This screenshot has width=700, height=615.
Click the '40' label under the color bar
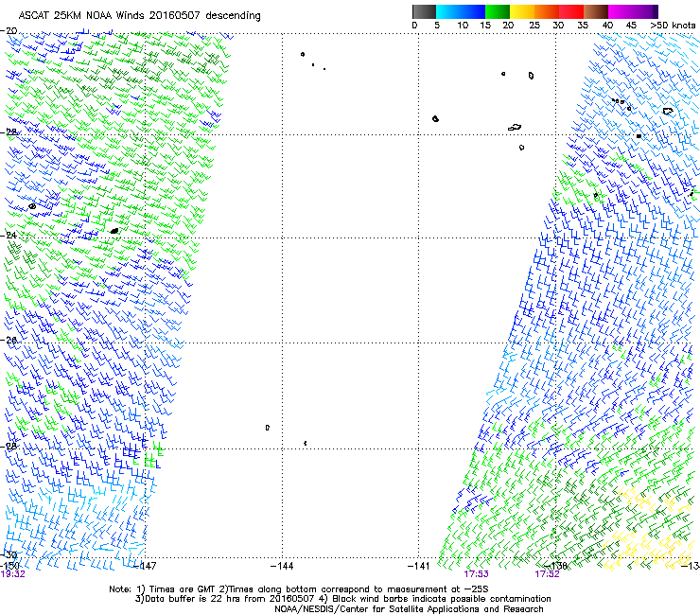coord(607,26)
